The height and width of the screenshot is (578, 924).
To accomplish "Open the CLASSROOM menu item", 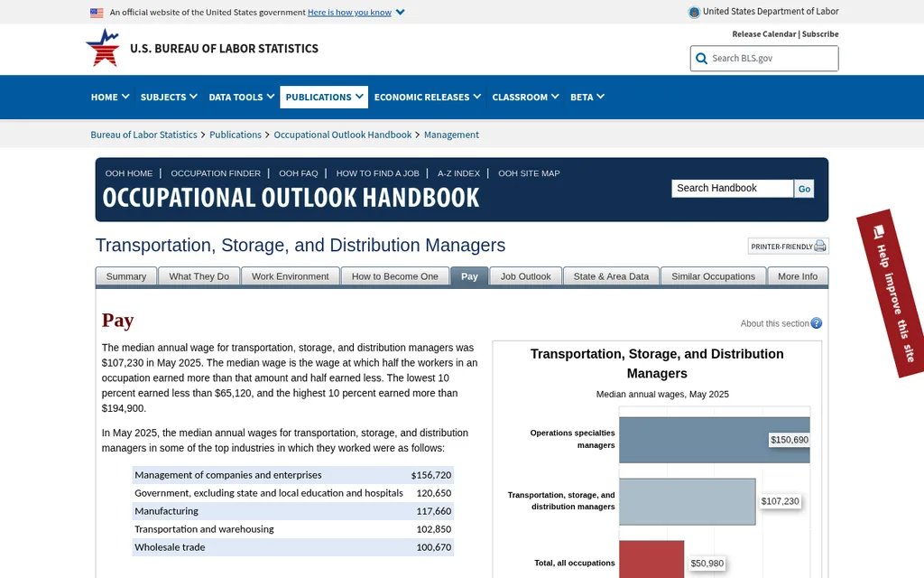I will point(525,97).
